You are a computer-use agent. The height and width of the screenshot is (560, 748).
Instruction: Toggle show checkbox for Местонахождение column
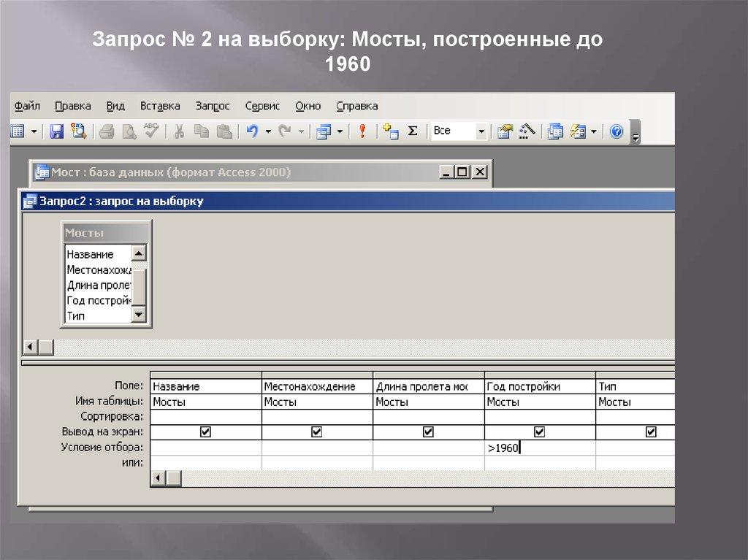[x=317, y=432]
